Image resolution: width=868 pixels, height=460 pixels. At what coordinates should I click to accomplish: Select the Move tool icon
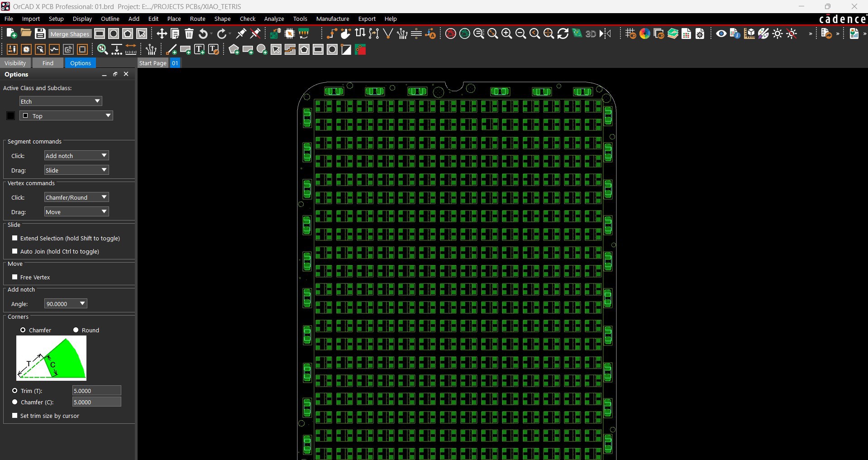pyautogui.click(x=162, y=34)
